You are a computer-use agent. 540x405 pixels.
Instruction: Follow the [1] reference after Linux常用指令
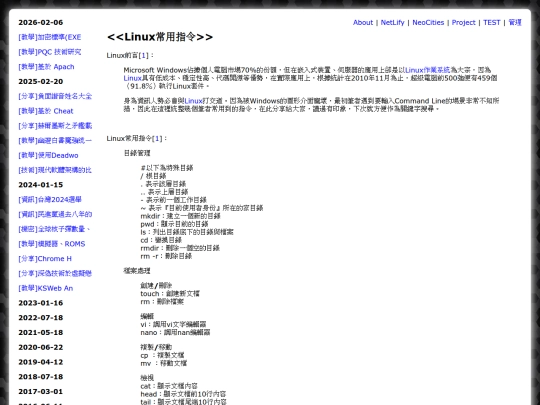pyautogui.click(x=157, y=138)
